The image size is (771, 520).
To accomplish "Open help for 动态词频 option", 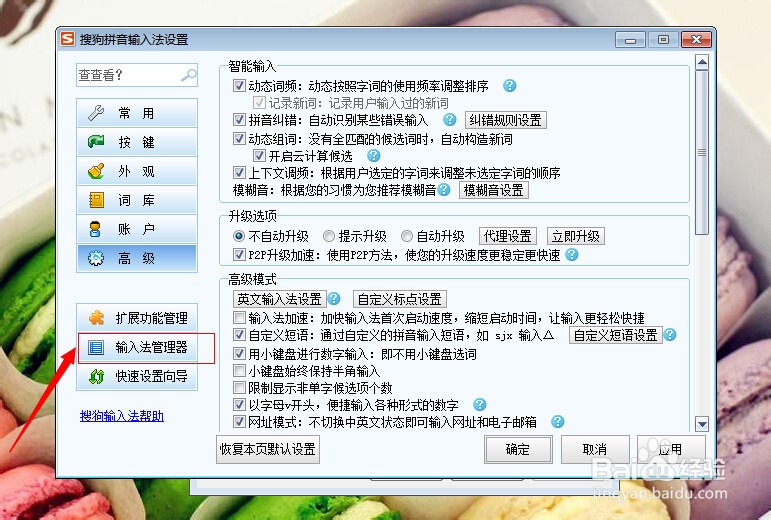I will 510,86.
